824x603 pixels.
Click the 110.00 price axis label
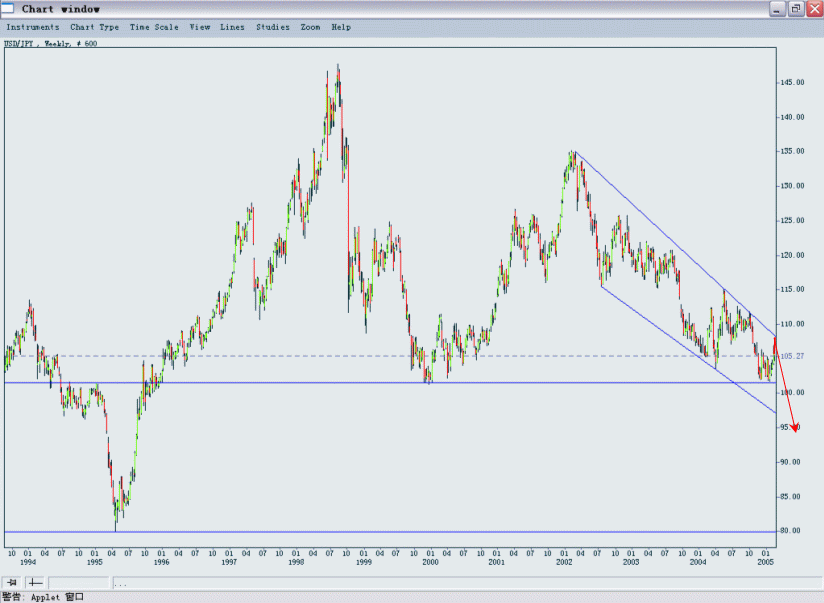pos(792,324)
